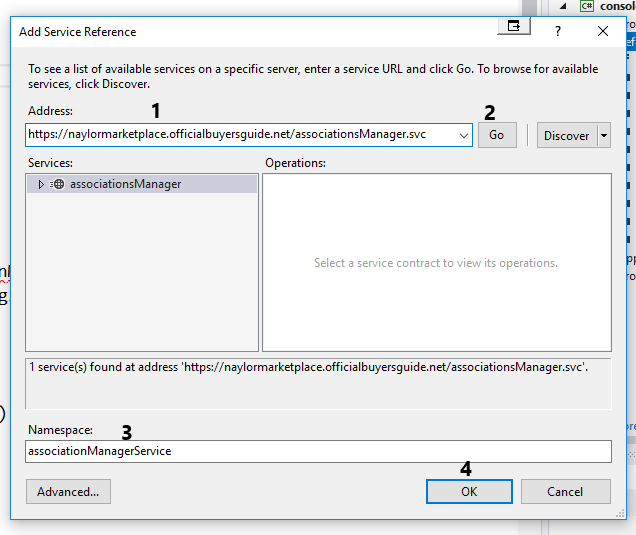Open the Advanced settings button
The height and width of the screenshot is (535, 636).
coord(68,491)
